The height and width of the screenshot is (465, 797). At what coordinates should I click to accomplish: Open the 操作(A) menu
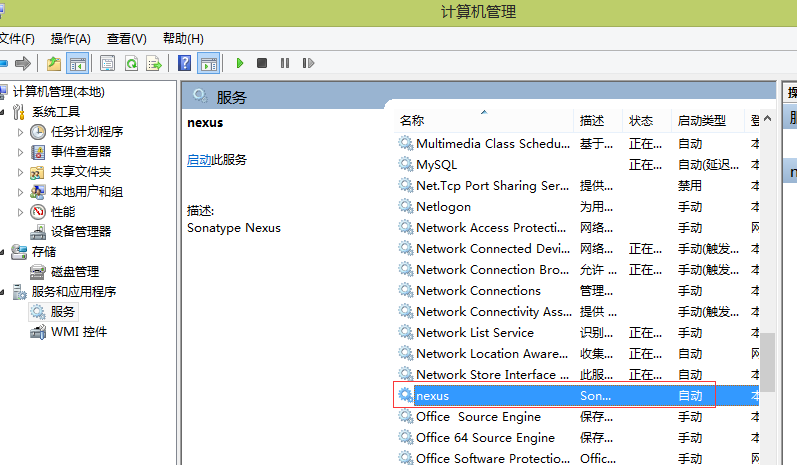(x=71, y=39)
